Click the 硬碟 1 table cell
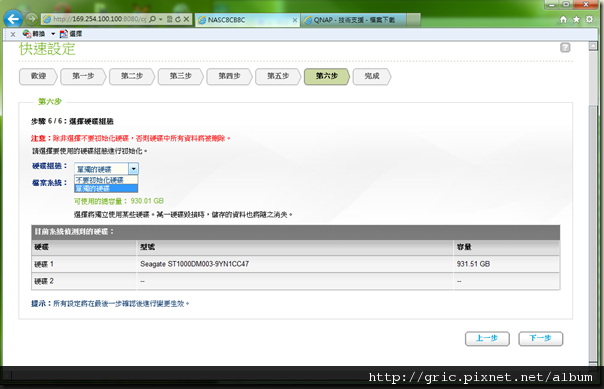604x389 pixels. [84, 264]
